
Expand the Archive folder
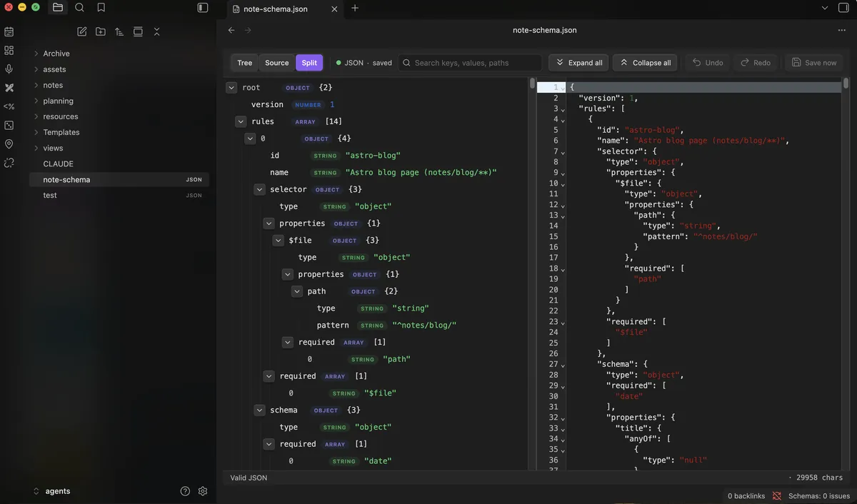coord(36,54)
